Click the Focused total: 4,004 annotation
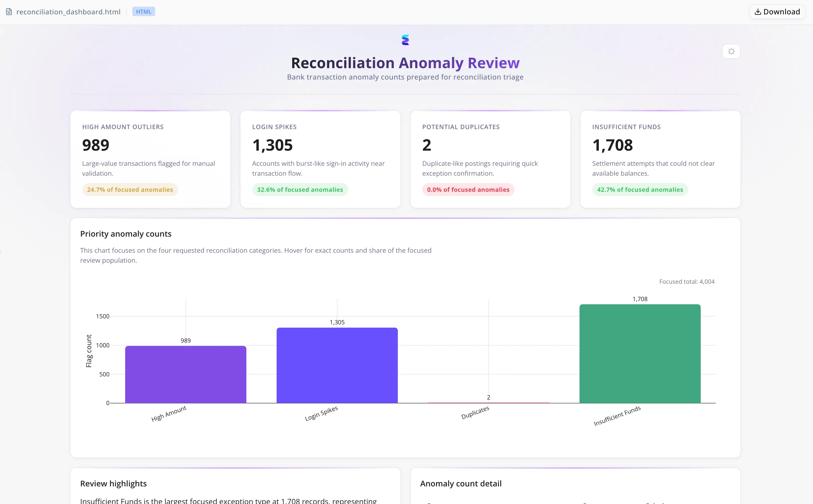 (687, 282)
